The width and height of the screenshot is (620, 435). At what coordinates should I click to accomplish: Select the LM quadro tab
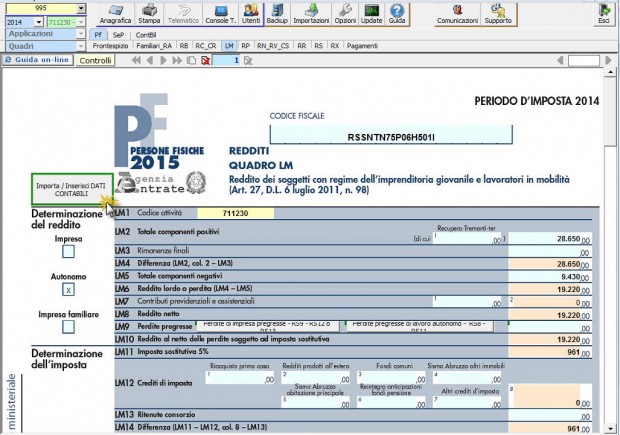click(x=229, y=46)
